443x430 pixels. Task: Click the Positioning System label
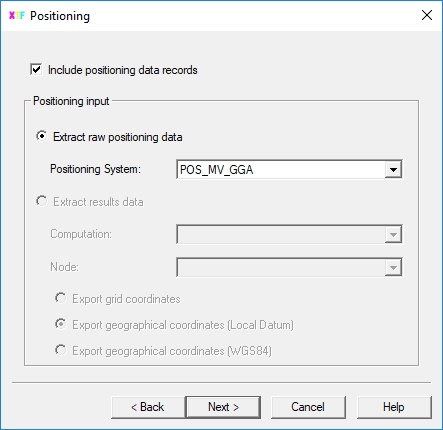coord(95,169)
